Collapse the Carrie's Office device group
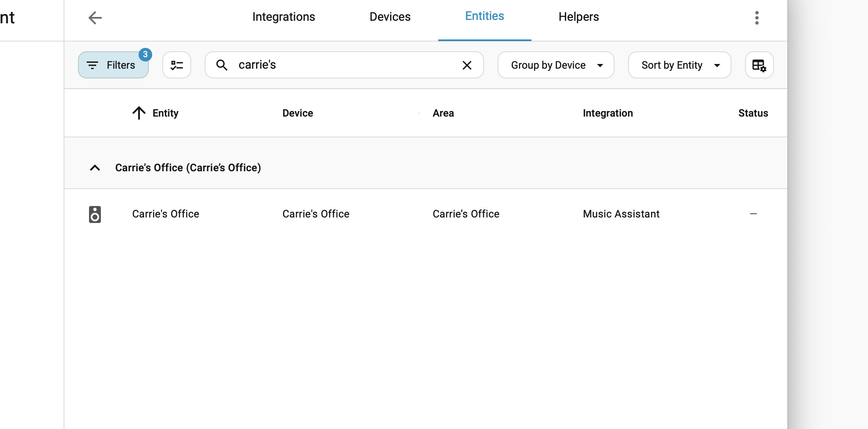The width and height of the screenshot is (868, 429). point(95,168)
